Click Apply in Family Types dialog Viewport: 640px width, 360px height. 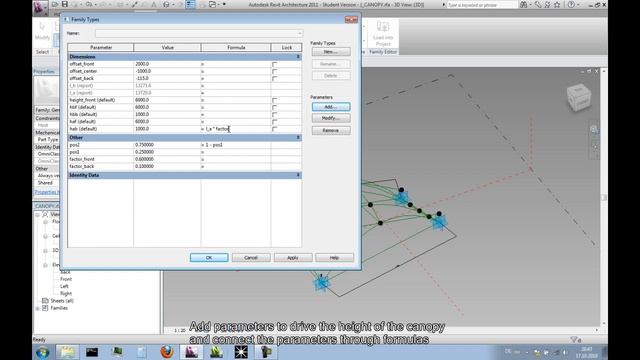(x=293, y=258)
